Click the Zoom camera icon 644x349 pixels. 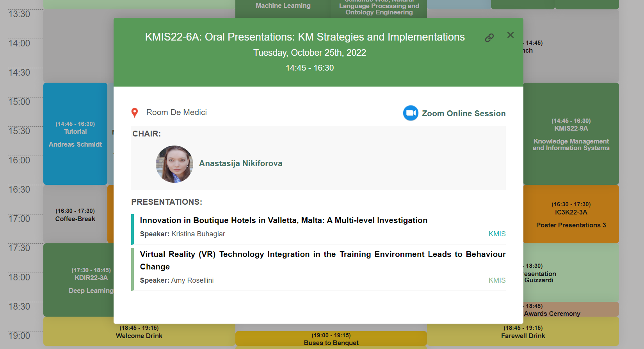tap(411, 113)
